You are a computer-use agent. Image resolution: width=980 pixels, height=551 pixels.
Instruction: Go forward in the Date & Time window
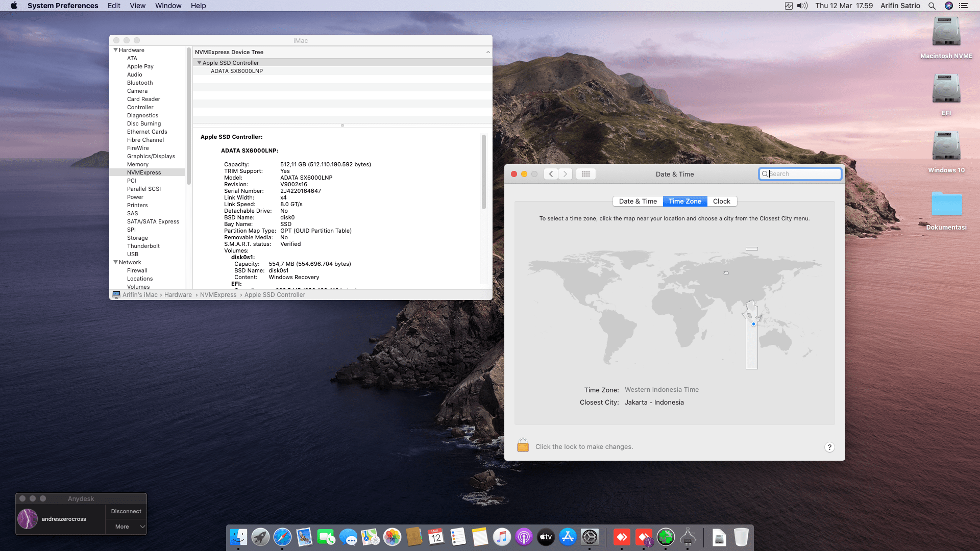[565, 174]
